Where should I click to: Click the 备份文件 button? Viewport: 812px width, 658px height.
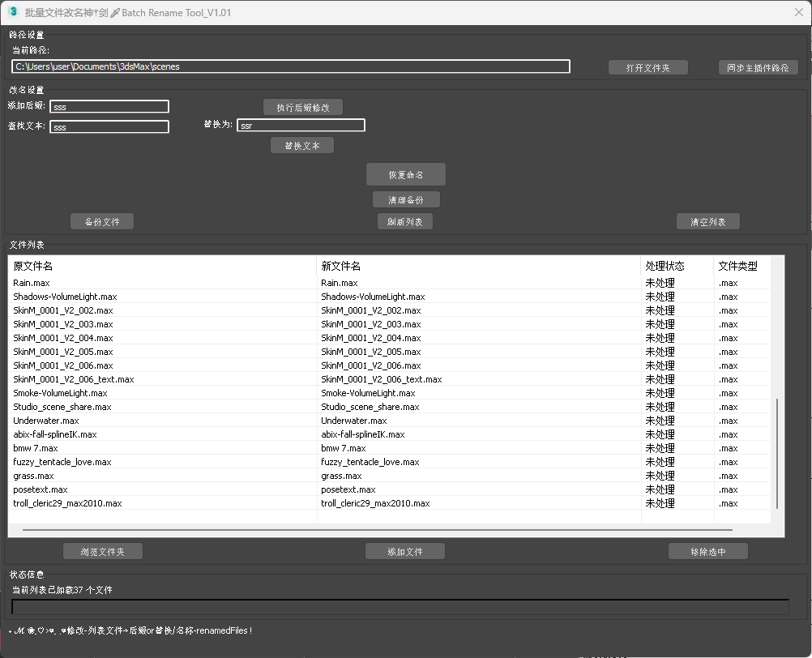point(101,222)
